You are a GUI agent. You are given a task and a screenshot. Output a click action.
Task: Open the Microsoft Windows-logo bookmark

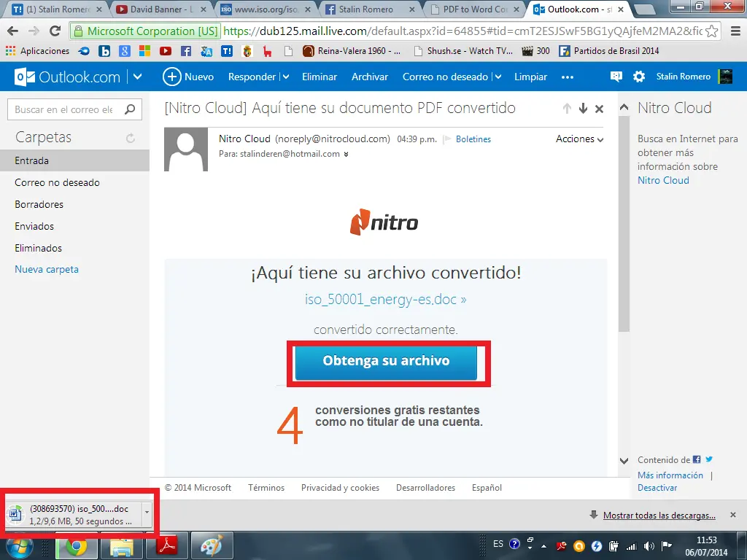[145, 51]
